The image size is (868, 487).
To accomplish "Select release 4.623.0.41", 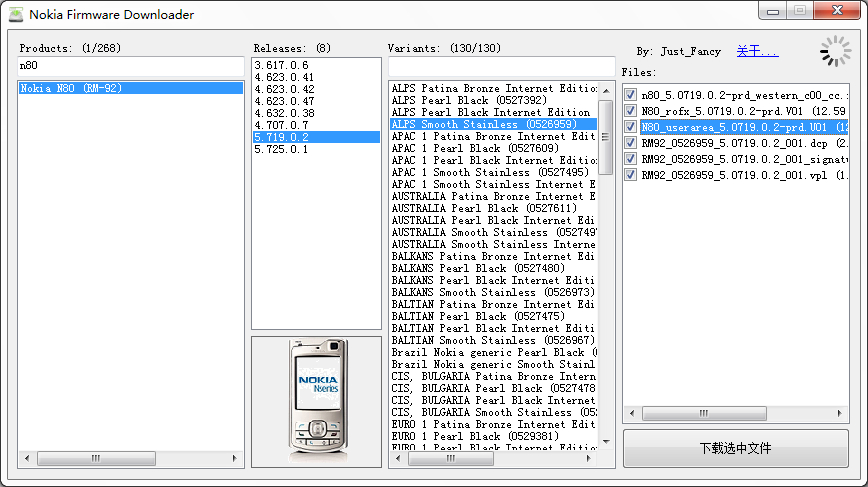I will point(316,77).
